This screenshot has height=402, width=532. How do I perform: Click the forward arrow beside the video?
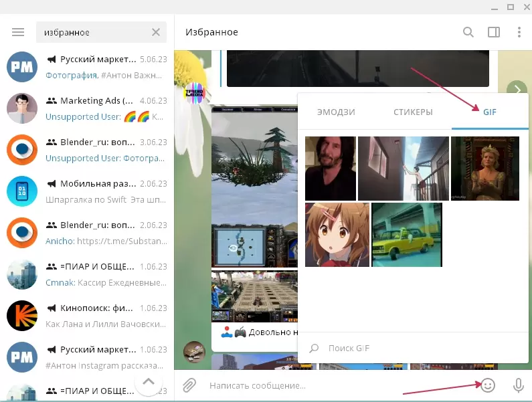point(517,89)
